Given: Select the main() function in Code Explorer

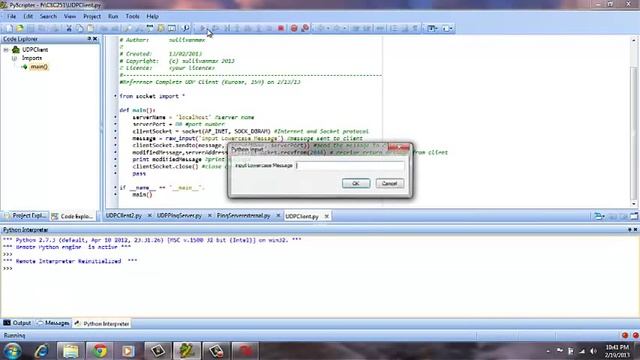Looking at the screenshot, I should coord(39,67).
